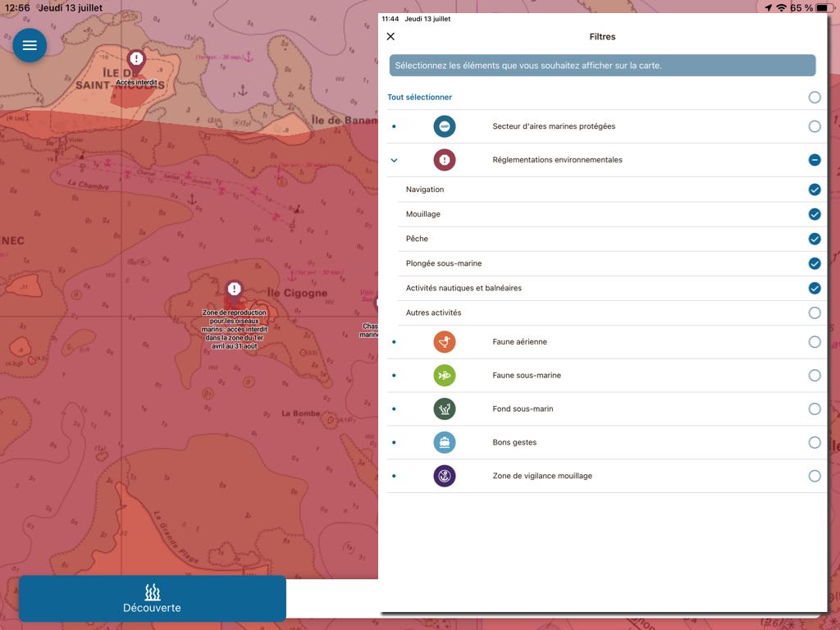The image size is (840, 630).
Task: Click the Zone de vigilance mouillage anchor icon
Action: click(445, 476)
